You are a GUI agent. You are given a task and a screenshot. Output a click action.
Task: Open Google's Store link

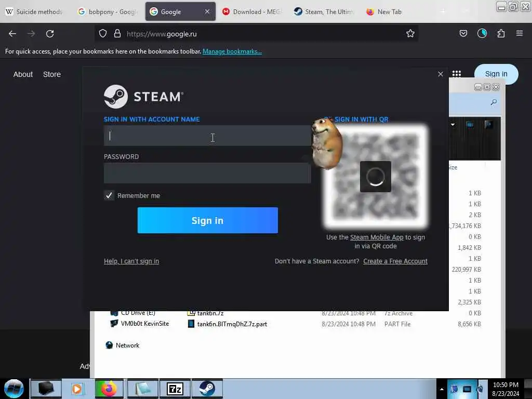coord(52,74)
